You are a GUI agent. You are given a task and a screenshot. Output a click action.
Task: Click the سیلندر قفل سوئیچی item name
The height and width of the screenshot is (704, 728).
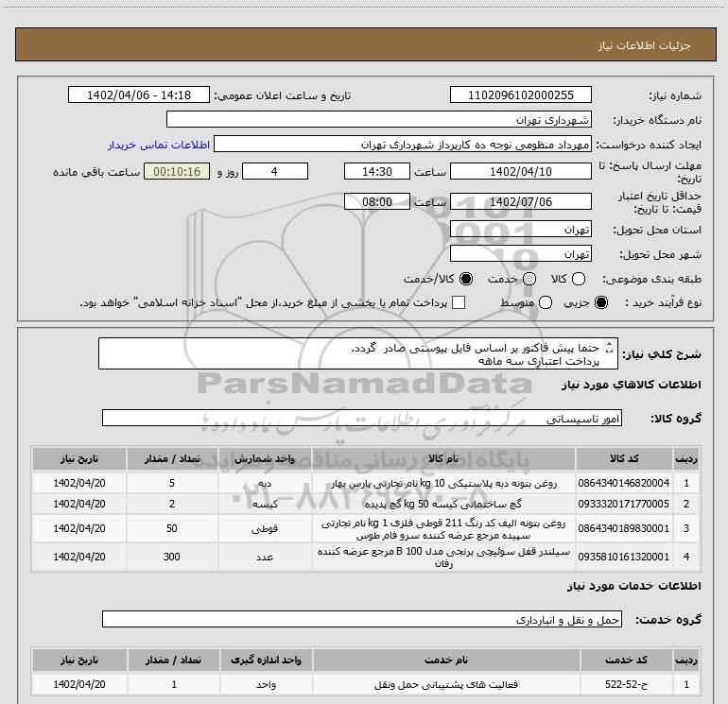pyautogui.click(x=443, y=558)
